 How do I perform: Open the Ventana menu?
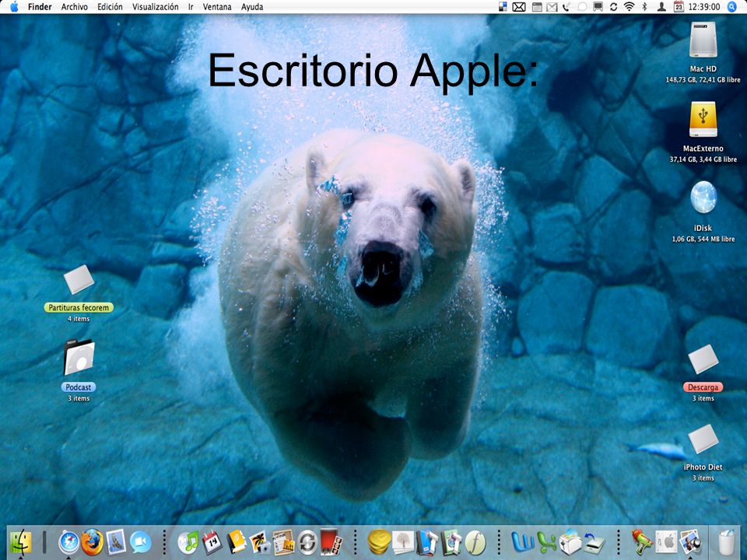[x=217, y=7]
